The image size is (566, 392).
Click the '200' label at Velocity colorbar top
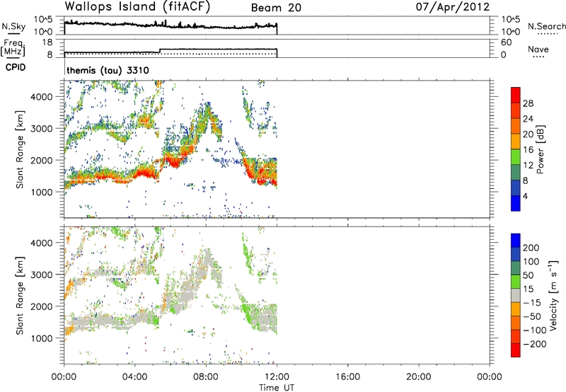click(531, 248)
